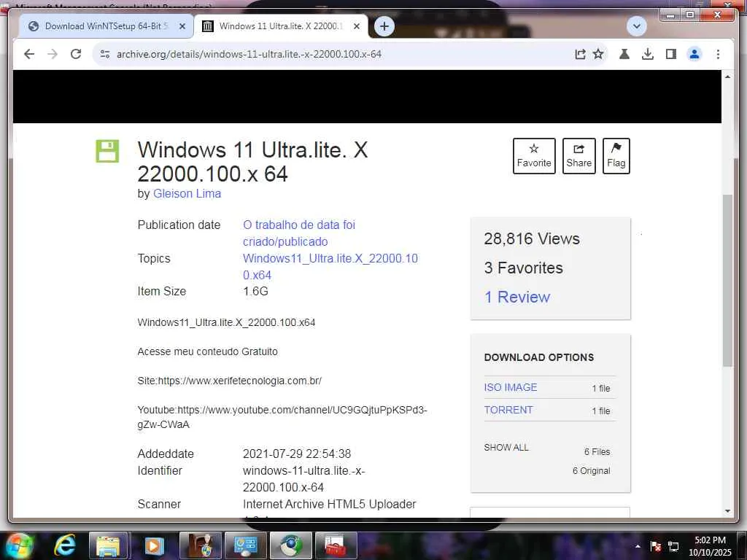Open a new tab
The width and height of the screenshot is (747, 560).
point(384,26)
